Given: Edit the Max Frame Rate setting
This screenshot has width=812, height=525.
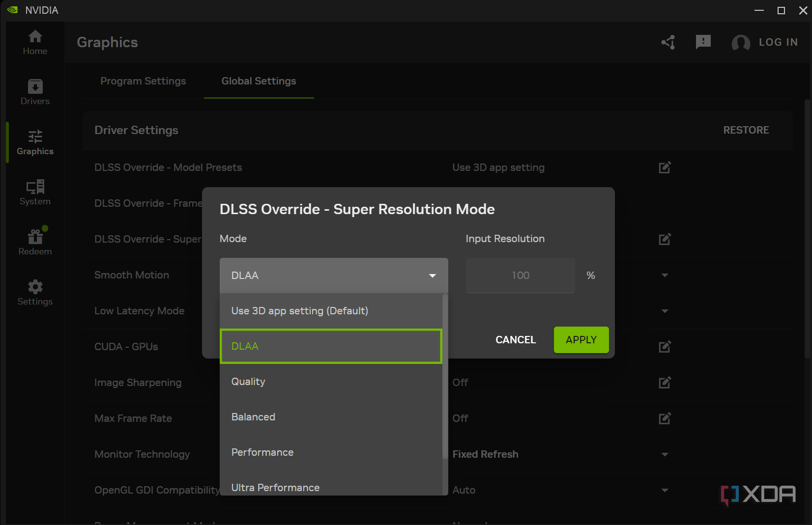Looking at the screenshot, I should [665, 418].
